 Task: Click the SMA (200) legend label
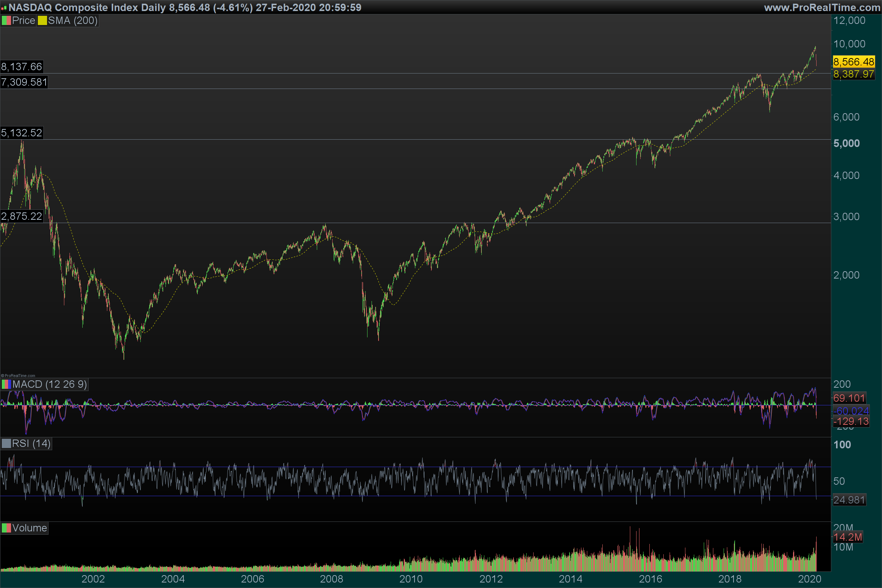coord(73,21)
